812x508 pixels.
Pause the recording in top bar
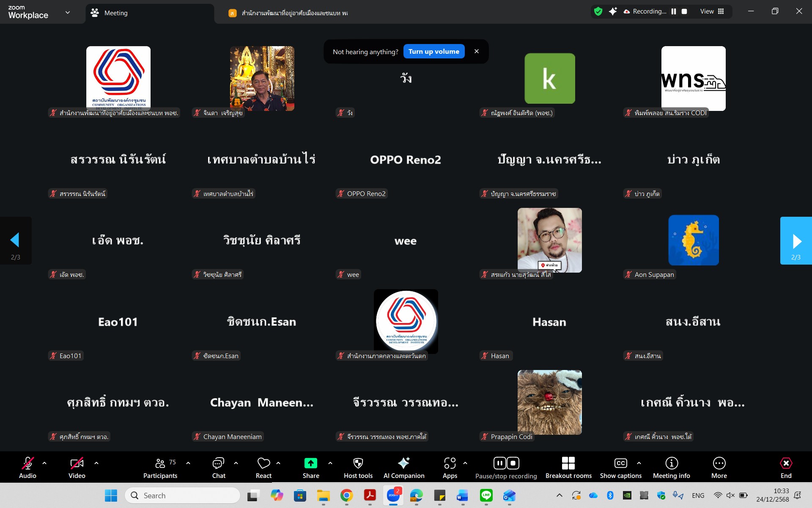(x=674, y=11)
